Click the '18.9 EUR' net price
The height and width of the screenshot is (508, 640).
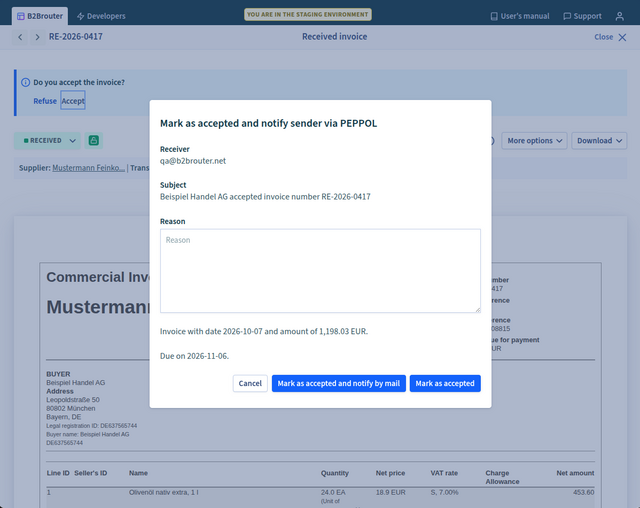coord(391,492)
